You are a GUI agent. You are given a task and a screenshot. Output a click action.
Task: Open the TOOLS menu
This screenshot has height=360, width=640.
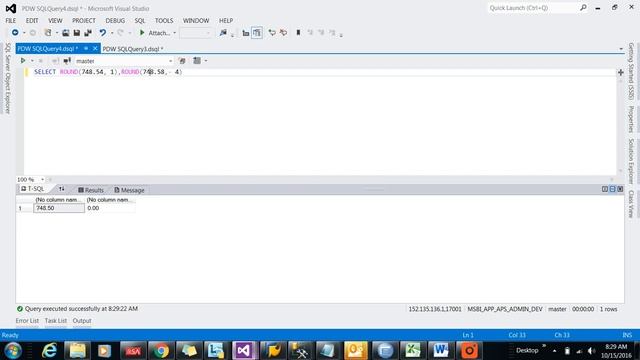coord(164,20)
